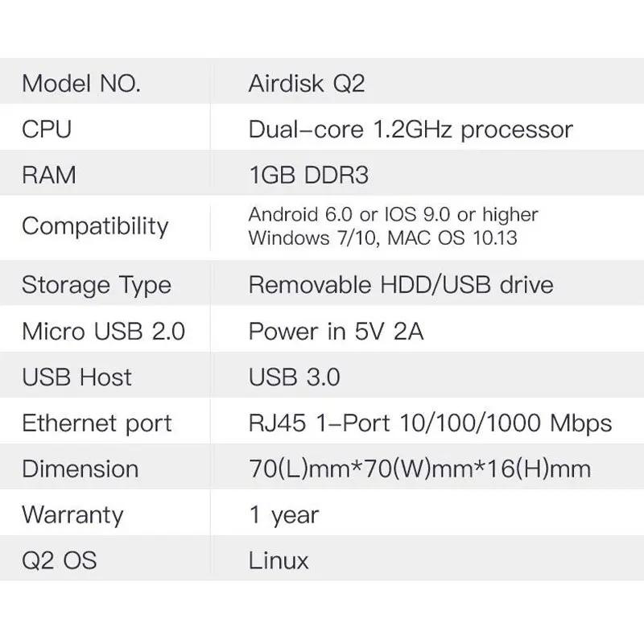Select Dual-core 1.2GHz processor text
This screenshot has height=644, width=644.
click(x=411, y=130)
